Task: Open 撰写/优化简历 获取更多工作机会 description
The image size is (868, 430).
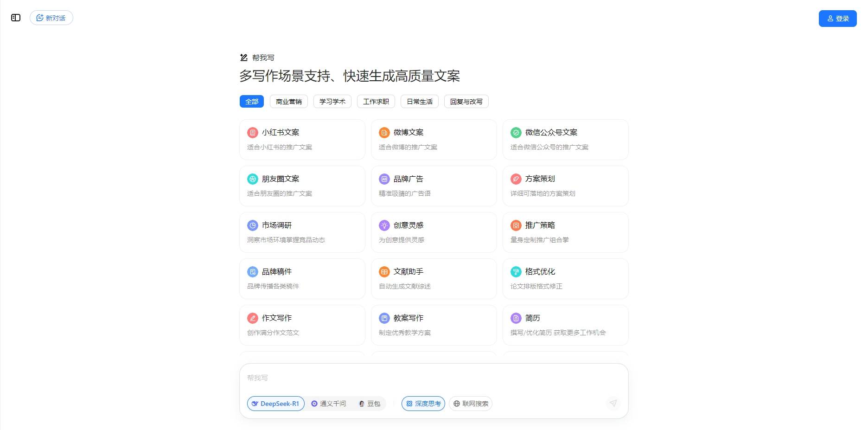Action: point(558,333)
